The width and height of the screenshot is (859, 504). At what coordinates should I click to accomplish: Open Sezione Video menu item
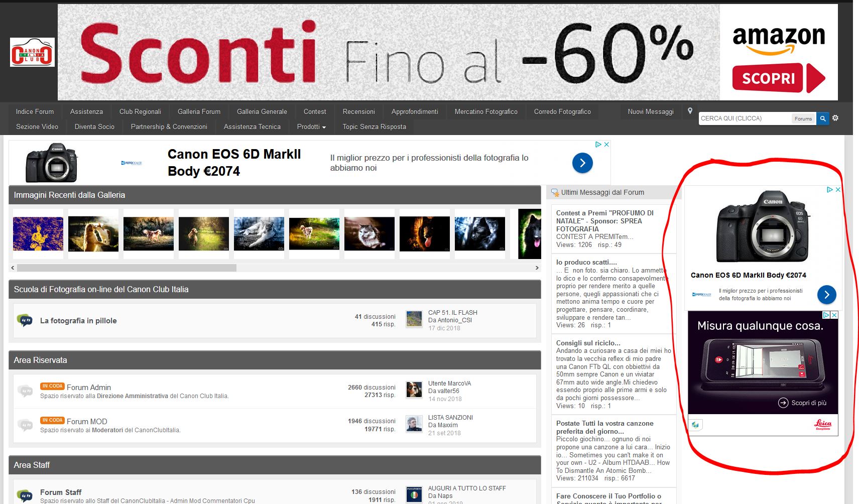click(x=37, y=127)
